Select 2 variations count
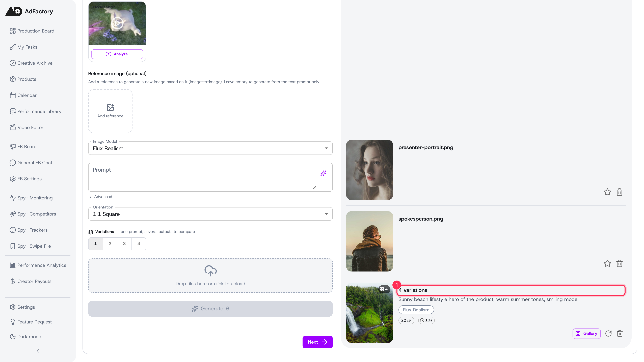 point(110,244)
